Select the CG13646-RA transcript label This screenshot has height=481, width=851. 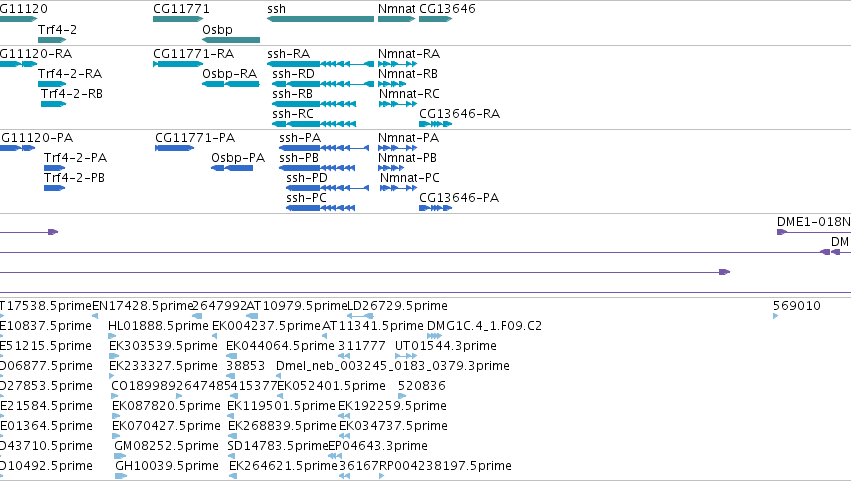coord(459,114)
